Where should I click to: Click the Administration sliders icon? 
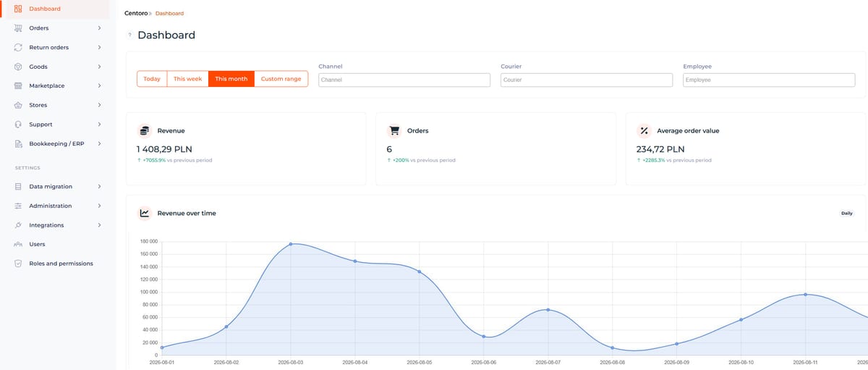18,206
